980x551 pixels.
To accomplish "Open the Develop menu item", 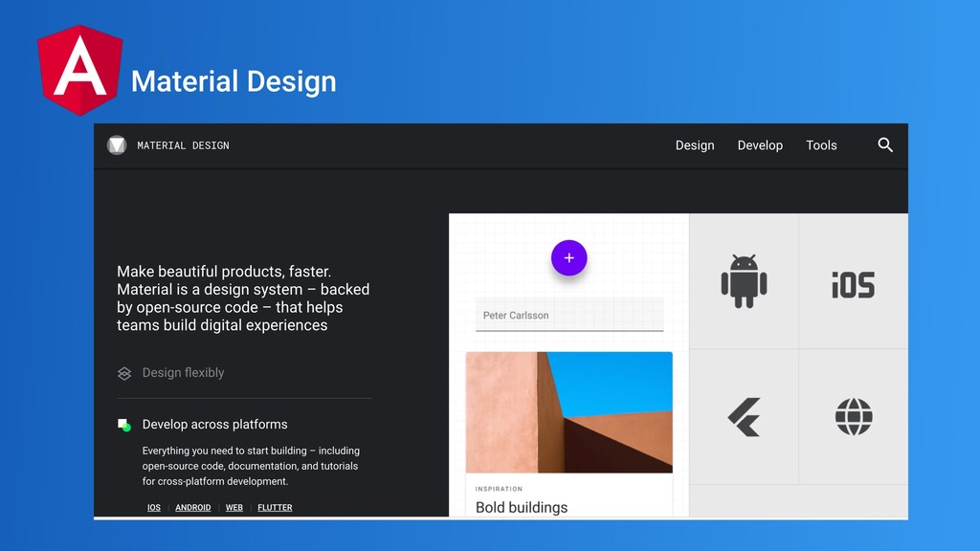I will pos(760,145).
